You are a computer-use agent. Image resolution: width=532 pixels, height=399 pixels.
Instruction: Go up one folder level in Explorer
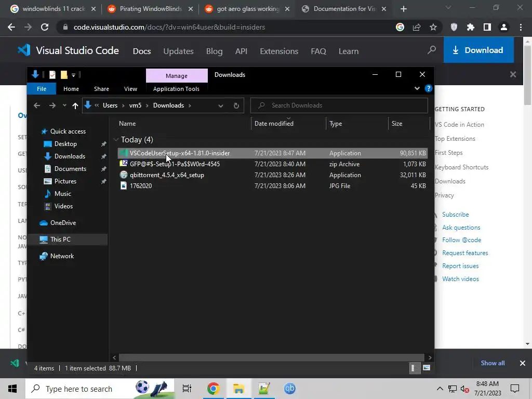click(x=75, y=105)
